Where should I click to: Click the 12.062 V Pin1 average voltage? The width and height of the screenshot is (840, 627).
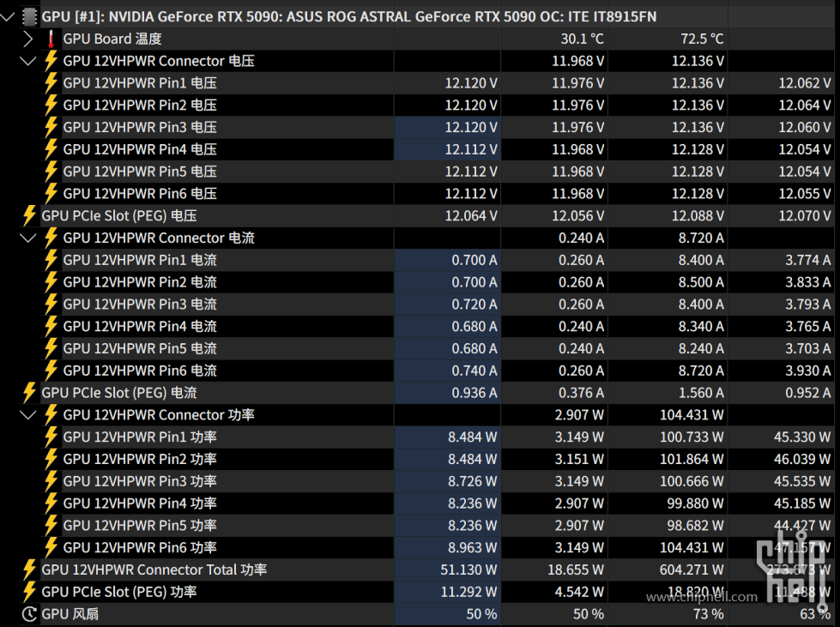[x=805, y=83]
